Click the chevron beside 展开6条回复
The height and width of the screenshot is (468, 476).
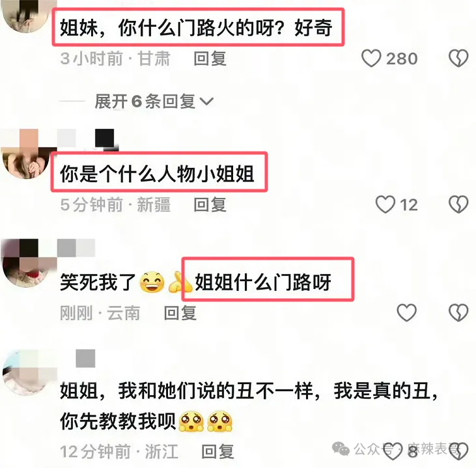[207, 101]
